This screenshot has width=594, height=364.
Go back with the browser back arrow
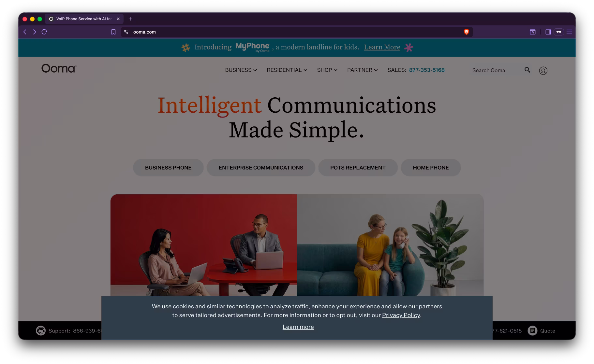(25, 32)
